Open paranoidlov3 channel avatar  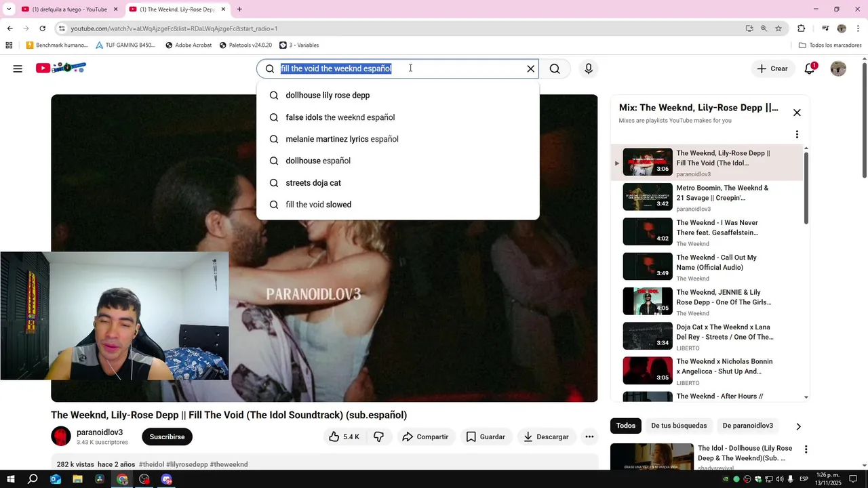[61, 436]
